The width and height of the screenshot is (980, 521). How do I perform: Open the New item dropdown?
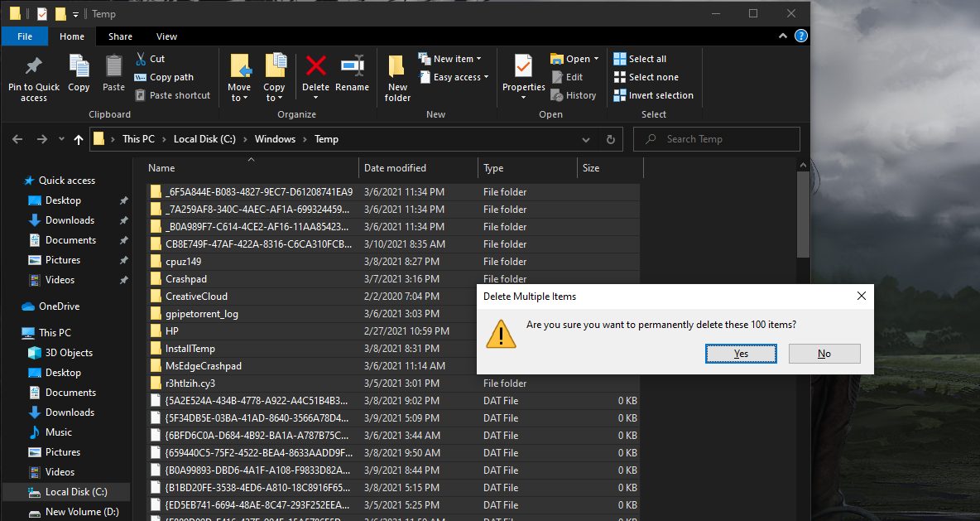[458, 59]
